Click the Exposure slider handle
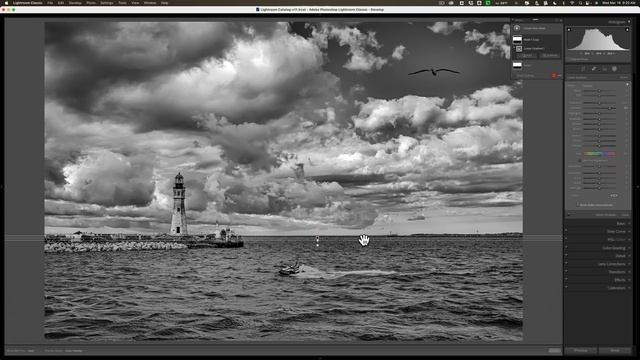This screenshot has height=360, width=640. coord(599,103)
